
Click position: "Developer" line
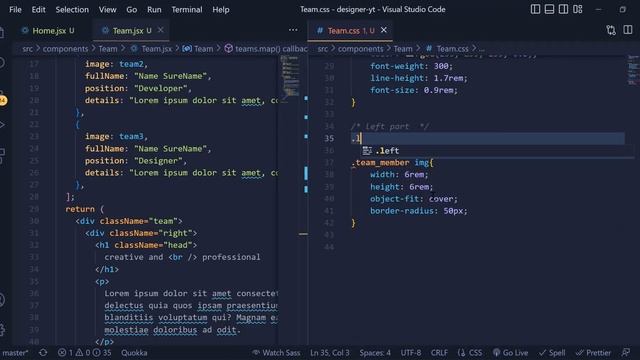click(x=138, y=89)
